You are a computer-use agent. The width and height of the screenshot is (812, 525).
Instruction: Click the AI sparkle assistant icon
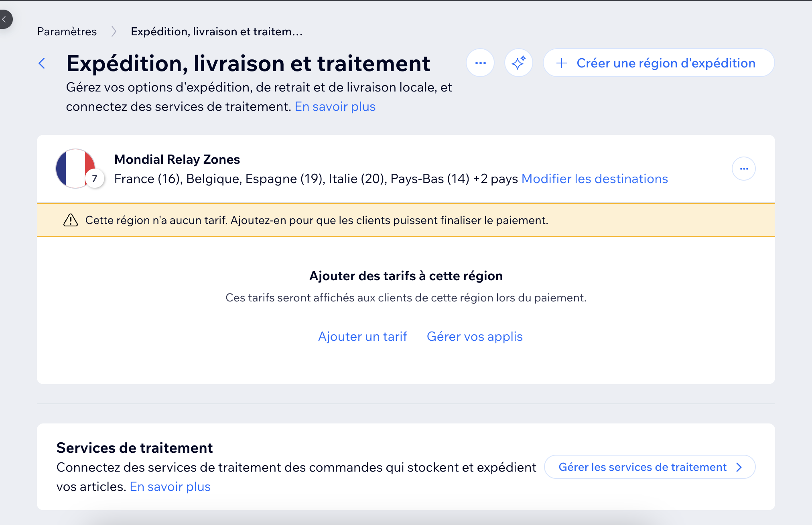click(518, 63)
